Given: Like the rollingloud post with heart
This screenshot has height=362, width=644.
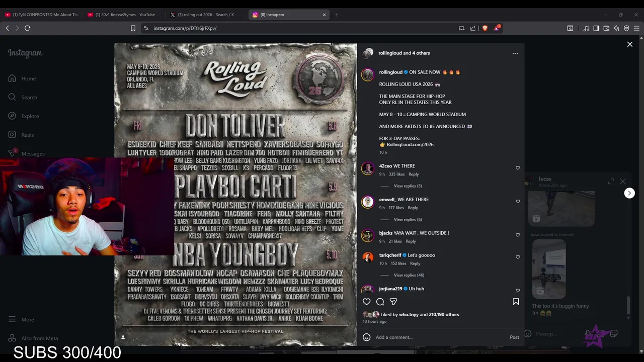Looking at the screenshot, I should pos(366,302).
